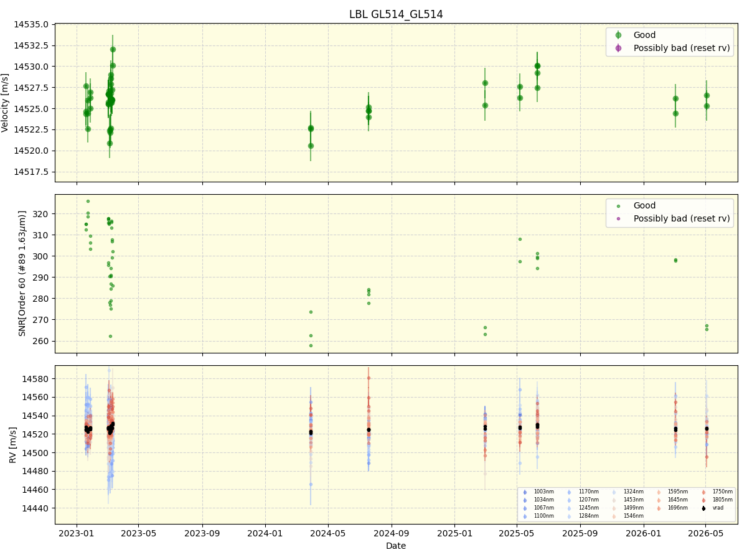
Task: Click the Velocity [m/s] y-axis label
Action: click(6, 103)
